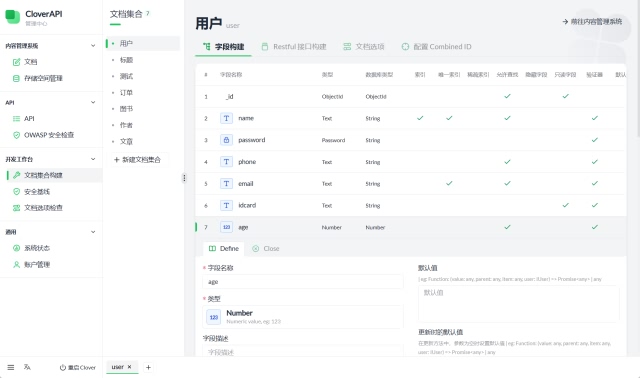Click the help badge beside 文档集合 title

click(148, 13)
